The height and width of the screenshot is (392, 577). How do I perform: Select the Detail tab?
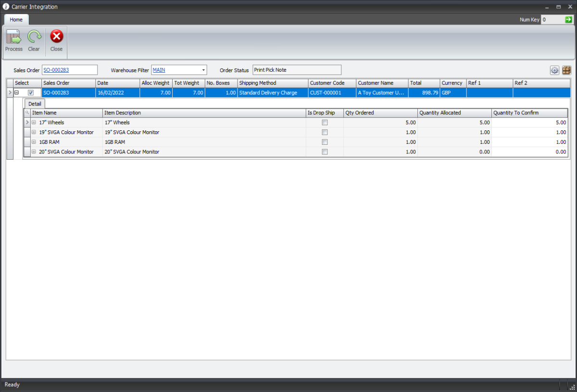(34, 103)
